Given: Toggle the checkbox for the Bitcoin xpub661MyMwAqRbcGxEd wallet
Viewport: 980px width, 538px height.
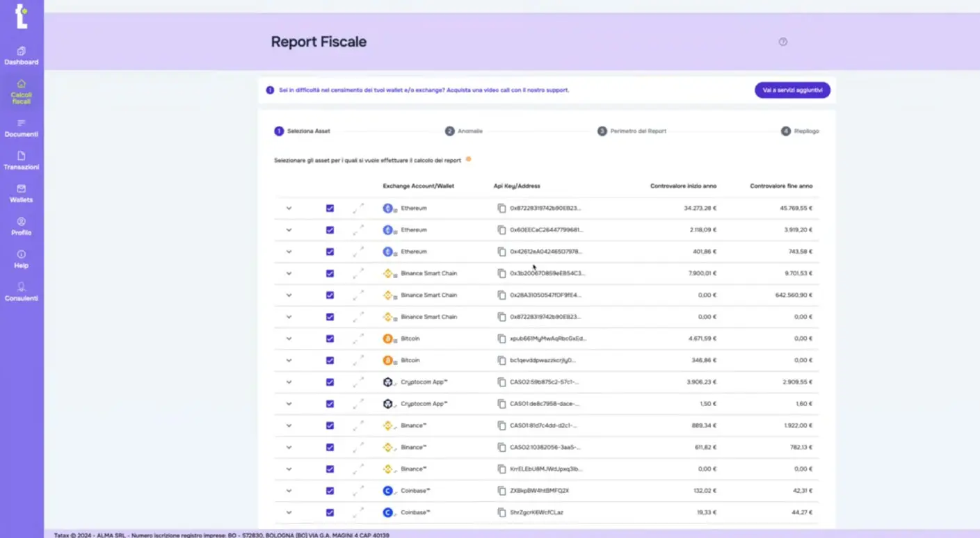Looking at the screenshot, I should pos(330,339).
